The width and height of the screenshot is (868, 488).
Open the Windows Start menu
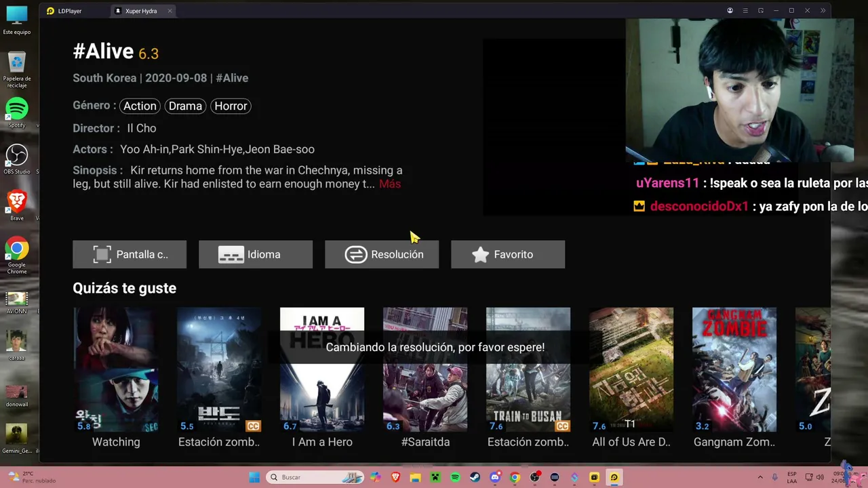tap(254, 477)
